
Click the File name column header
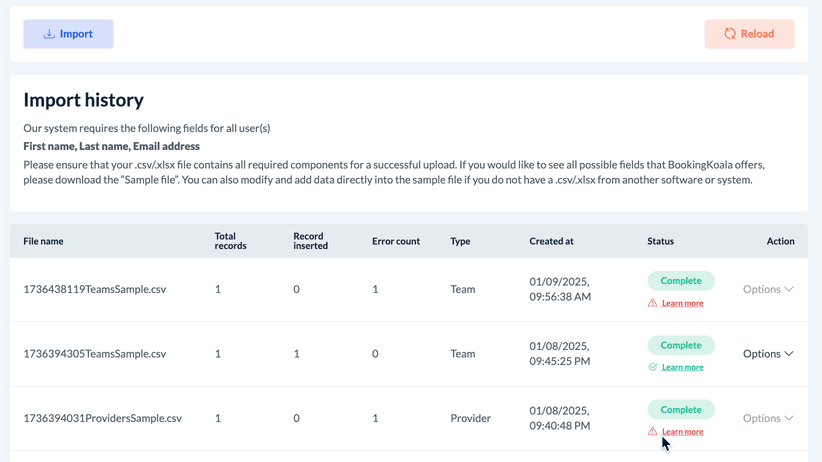click(x=43, y=241)
